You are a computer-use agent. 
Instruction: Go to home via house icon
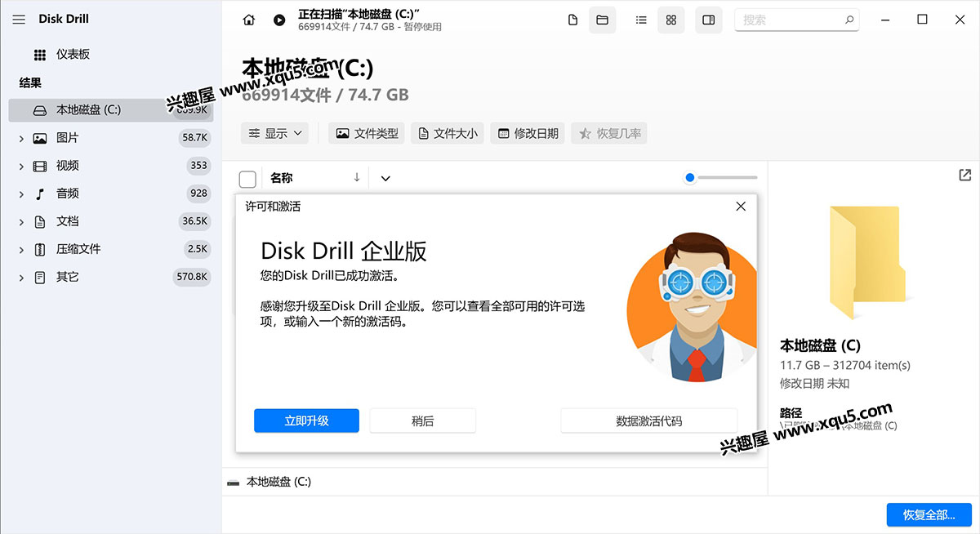249,20
